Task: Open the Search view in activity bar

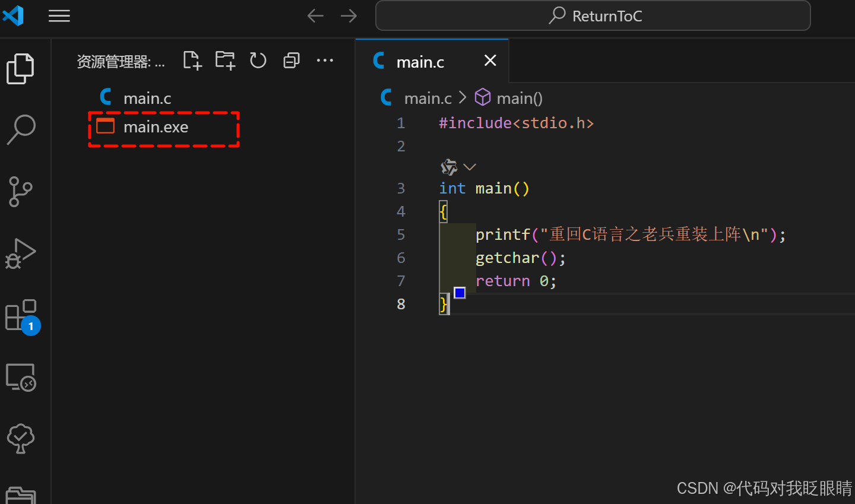Action: pos(21,129)
